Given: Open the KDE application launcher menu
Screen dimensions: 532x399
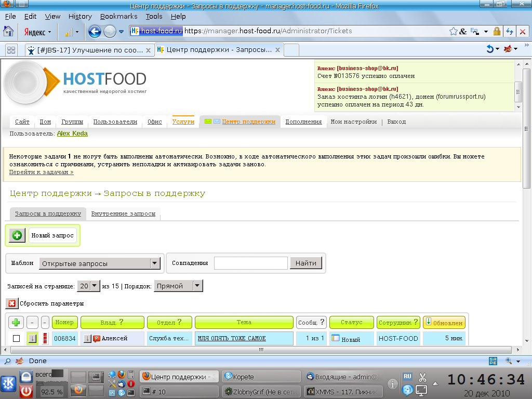Looking at the screenshot, I should point(8,384).
